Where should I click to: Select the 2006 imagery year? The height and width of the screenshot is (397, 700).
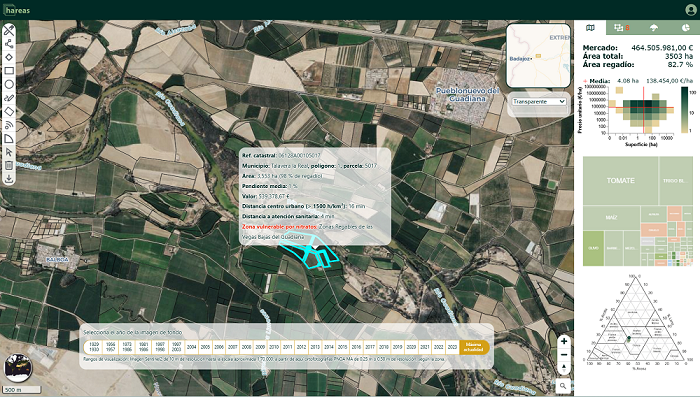click(219, 347)
